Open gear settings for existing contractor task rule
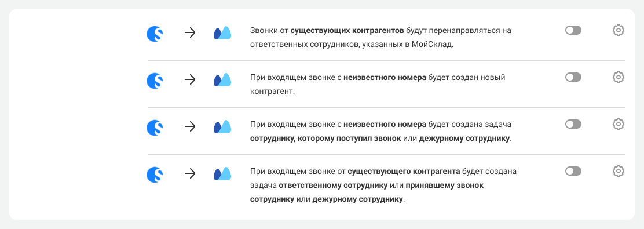Screen dimensions: 644x229 click(x=618, y=171)
